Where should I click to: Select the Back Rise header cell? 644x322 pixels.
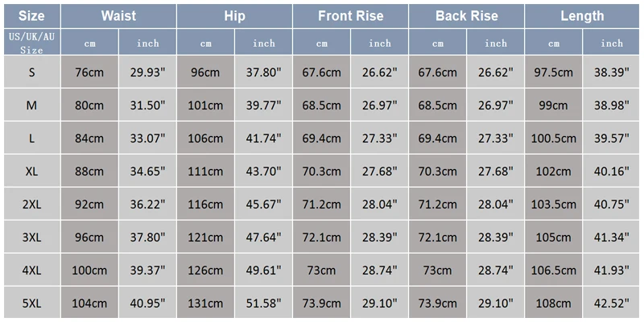tap(466, 16)
